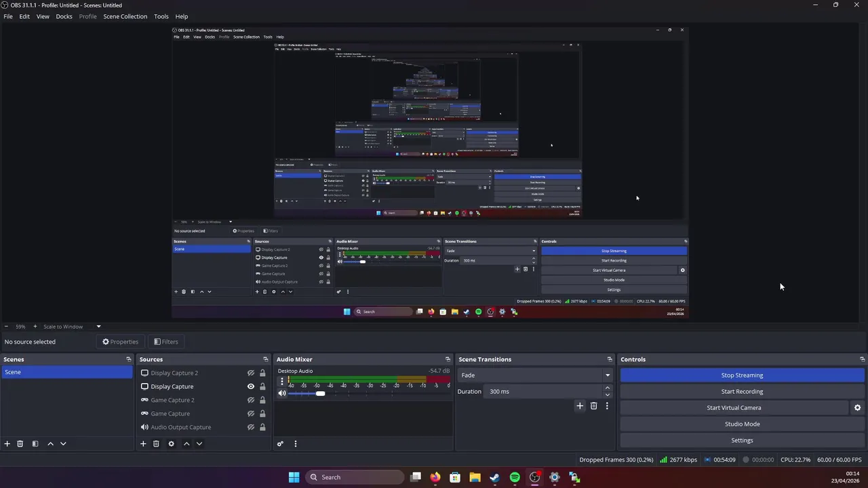Image resolution: width=868 pixels, height=488 pixels.
Task: Open source properties gear in Sources dock
Action: 171,443
